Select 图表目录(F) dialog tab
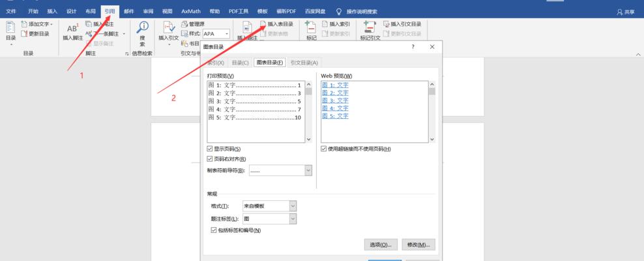 coord(269,63)
